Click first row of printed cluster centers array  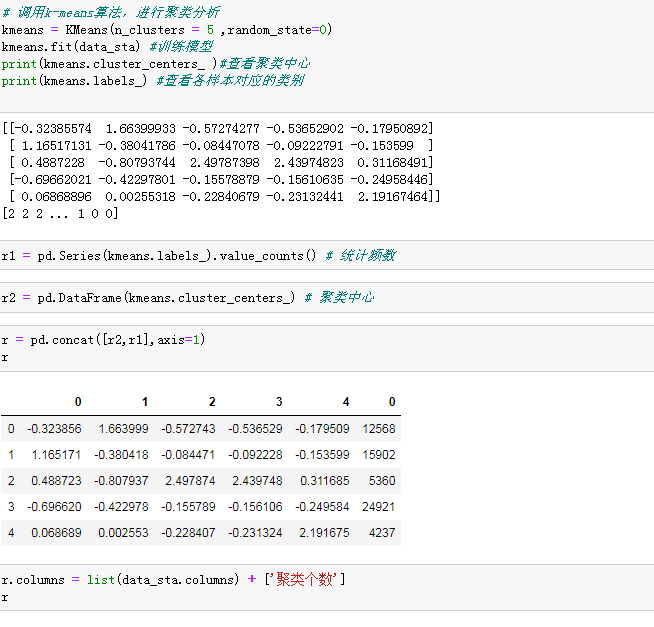pyautogui.click(x=220, y=128)
